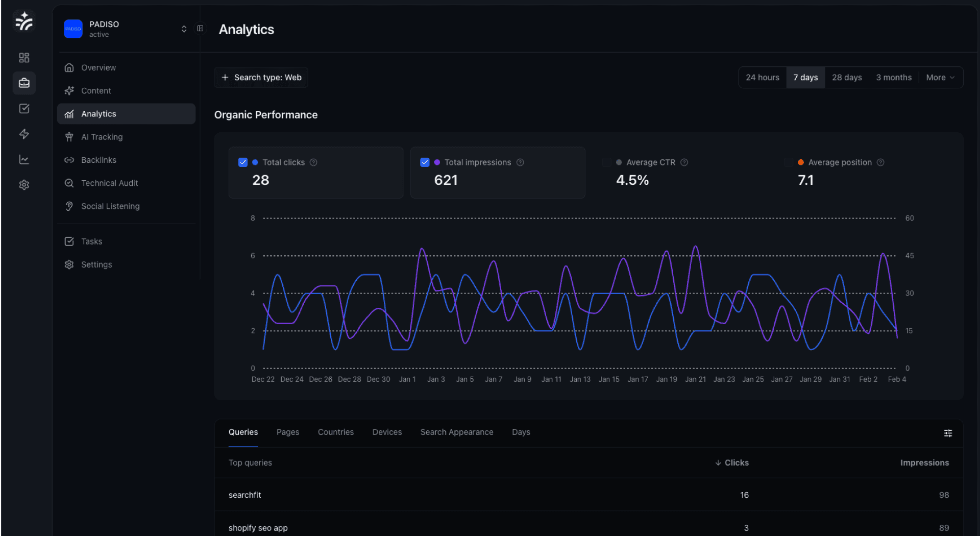This screenshot has height=536, width=980.
Task: Click the Content sparkle icon
Action: pyautogui.click(x=69, y=90)
